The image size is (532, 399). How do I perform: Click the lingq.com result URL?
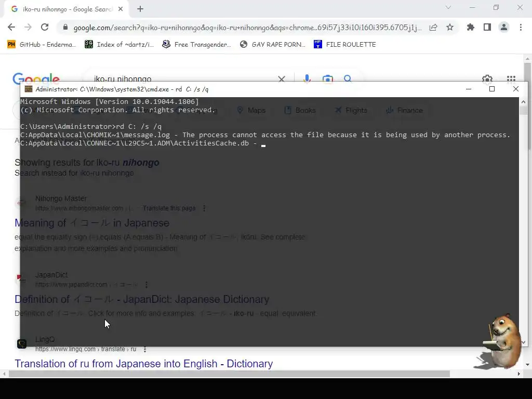[86, 349]
